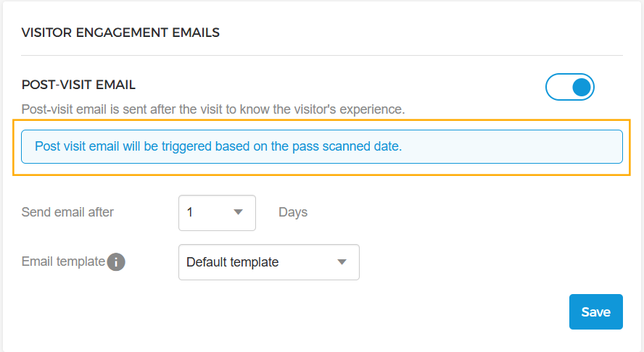Click the pass scanned date info banner
644x352 pixels.
coord(321,146)
